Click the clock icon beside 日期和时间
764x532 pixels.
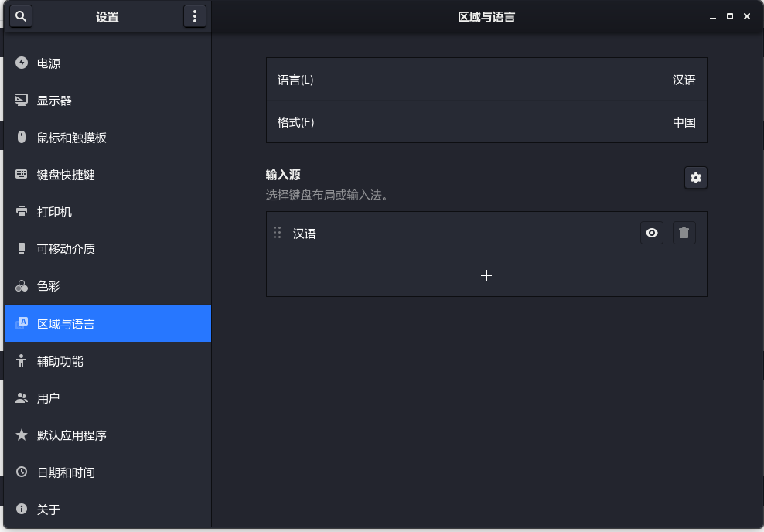tap(22, 472)
